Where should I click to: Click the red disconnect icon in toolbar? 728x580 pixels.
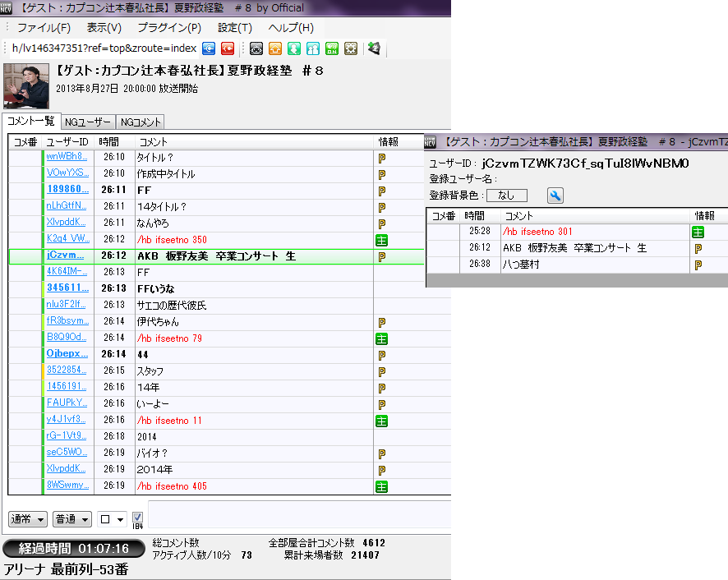228,48
